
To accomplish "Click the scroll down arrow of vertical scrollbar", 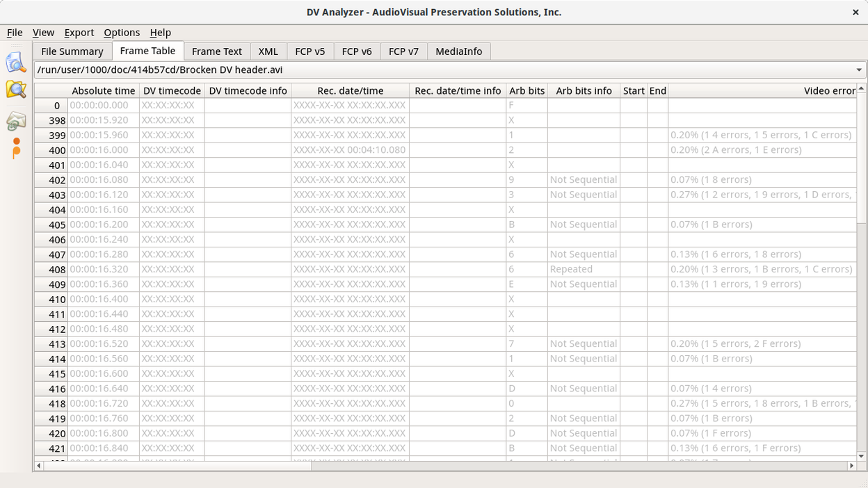I will 862,456.
